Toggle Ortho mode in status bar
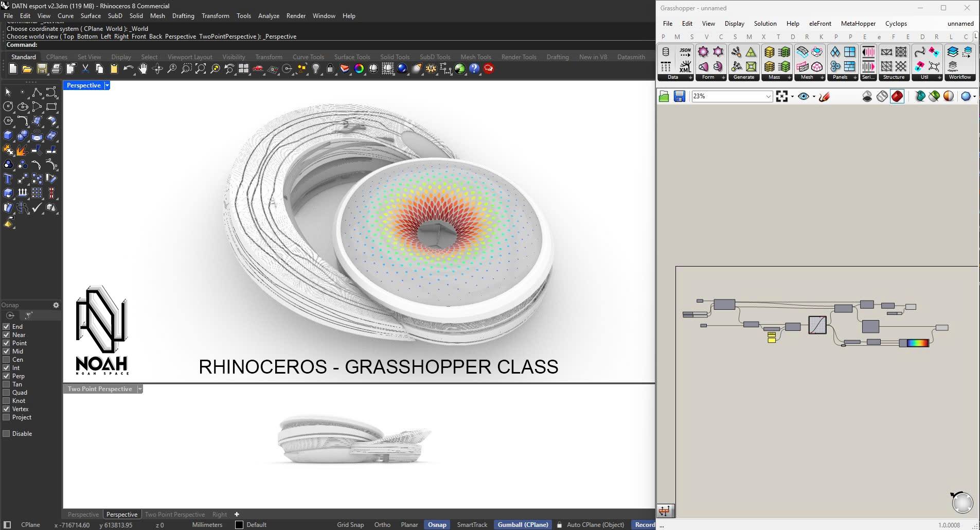Screen dimensions: 980x530 (x=382, y=525)
